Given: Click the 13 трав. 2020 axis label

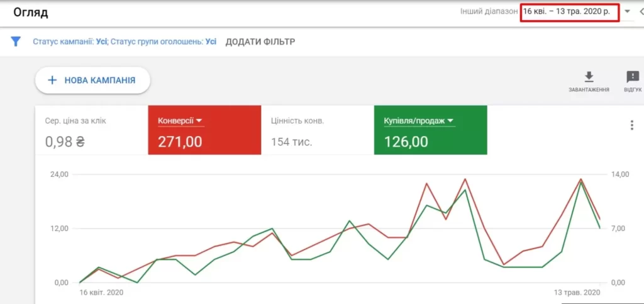Looking at the screenshot, I should 577,293.
